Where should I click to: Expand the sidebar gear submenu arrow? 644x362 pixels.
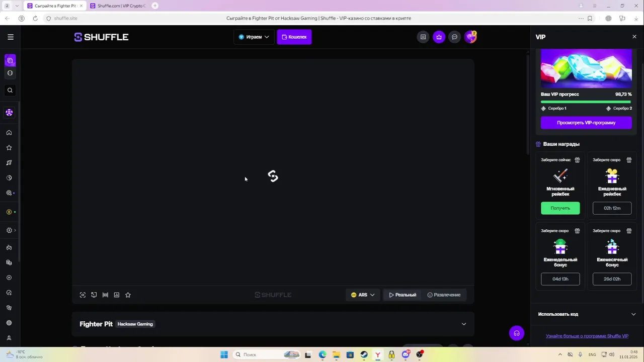[x=15, y=230]
